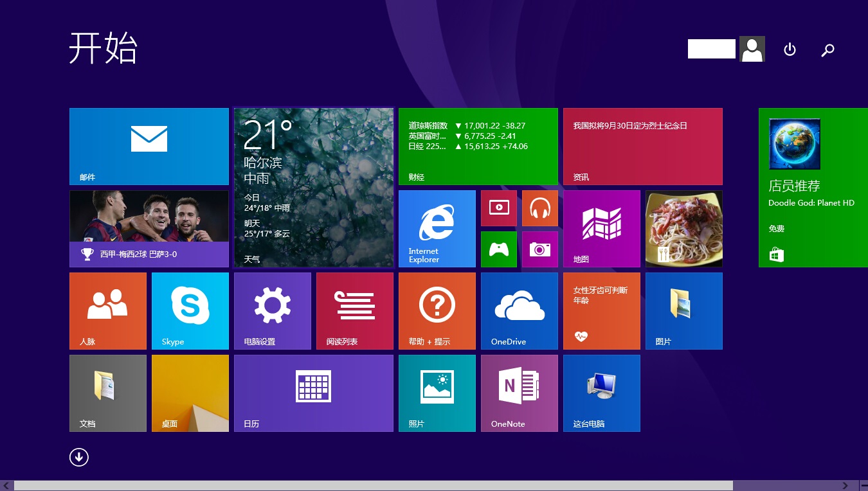Open health tile 女性牙齿可判断年龄

pyautogui.click(x=602, y=311)
